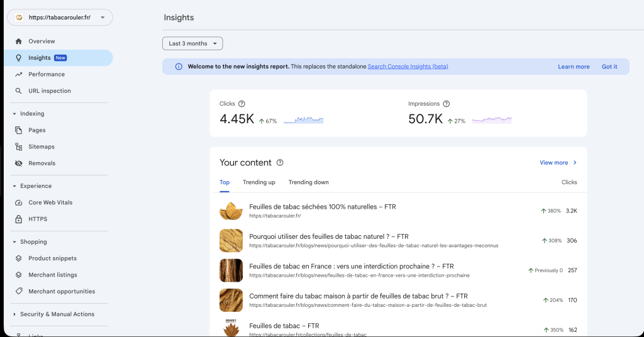Viewport: 644px width, 337px height.
Task: Switch to the Trending up tab
Action: point(259,182)
